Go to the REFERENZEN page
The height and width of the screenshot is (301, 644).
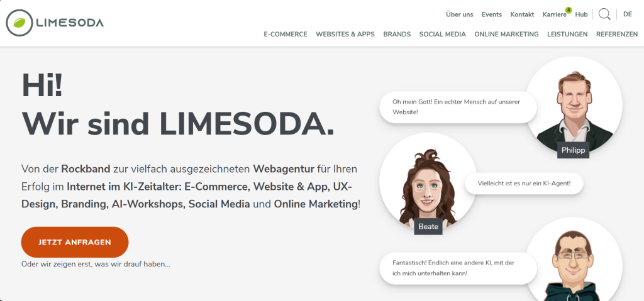coord(617,35)
